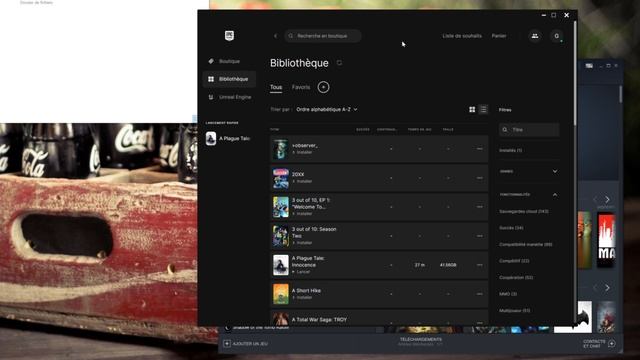Viewport: 640px width, 360px height.
Task: Toggle the Installés filter
Action: (x=511, y=150)
